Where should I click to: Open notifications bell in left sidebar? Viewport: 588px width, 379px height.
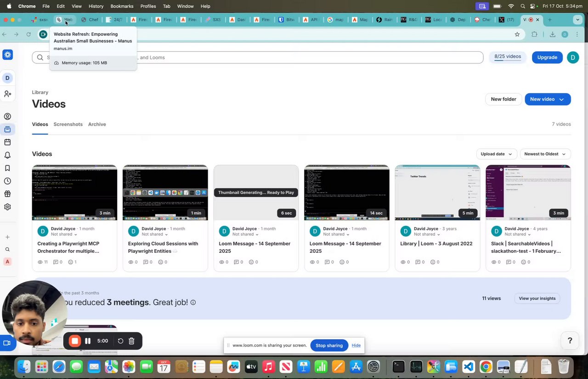point(7,155)
